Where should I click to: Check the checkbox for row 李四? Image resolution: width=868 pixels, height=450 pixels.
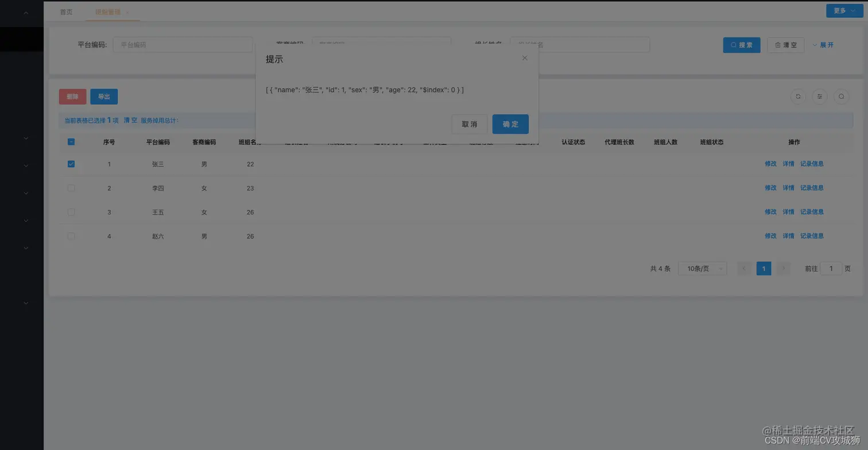point(71,188)
